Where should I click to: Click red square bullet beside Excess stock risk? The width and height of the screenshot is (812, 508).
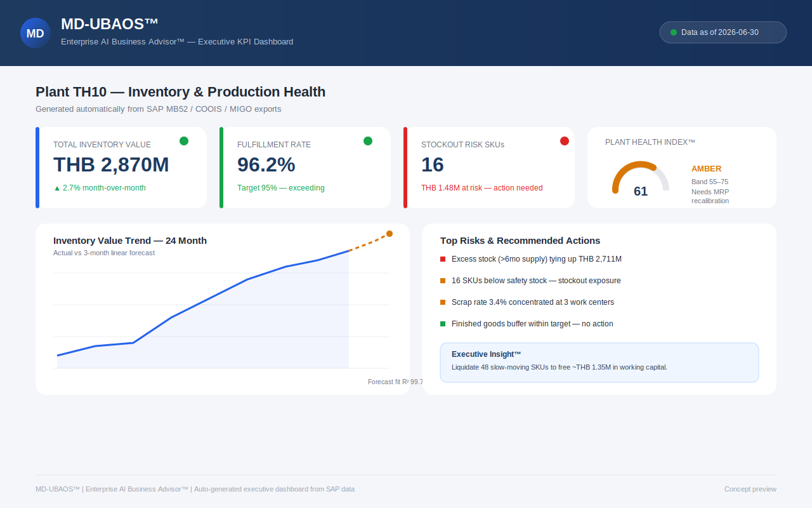point(443,259)
